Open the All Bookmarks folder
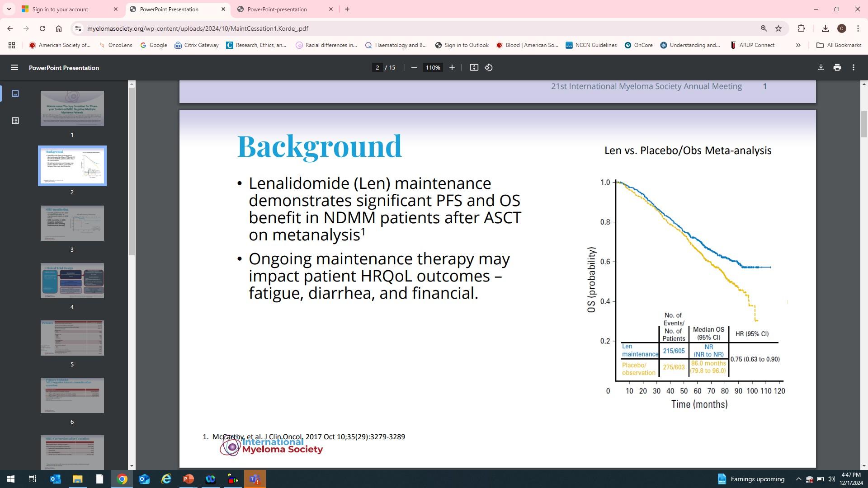The image size is (868, 488). [839, 45]
